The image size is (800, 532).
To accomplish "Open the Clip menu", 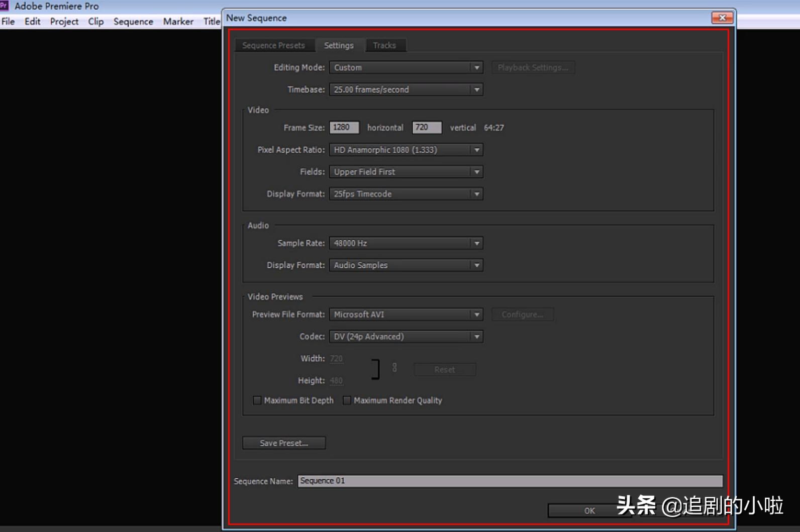I will [x=95, y=22].
